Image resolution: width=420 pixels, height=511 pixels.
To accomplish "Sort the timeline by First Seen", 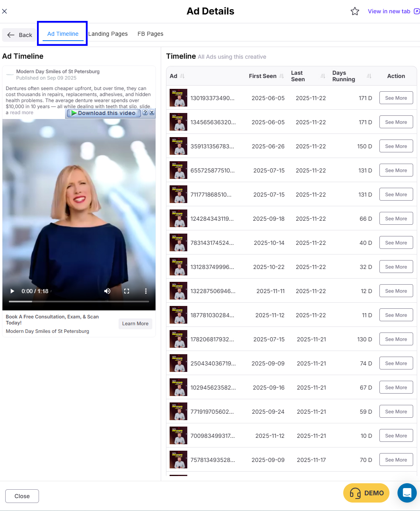I will tap(281, 76).
